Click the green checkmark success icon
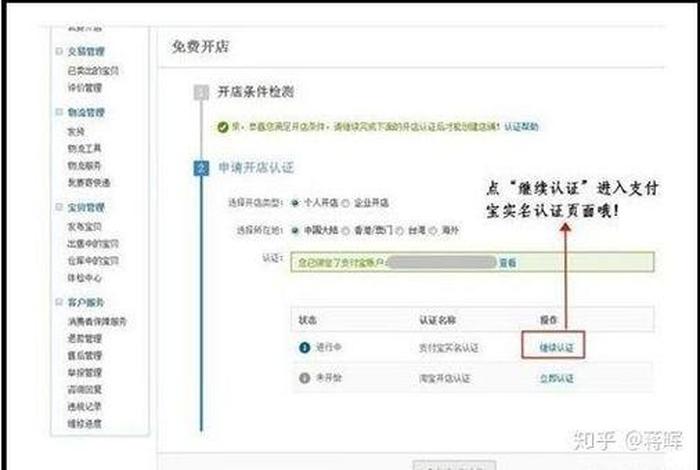 click(x=223, y=127)
